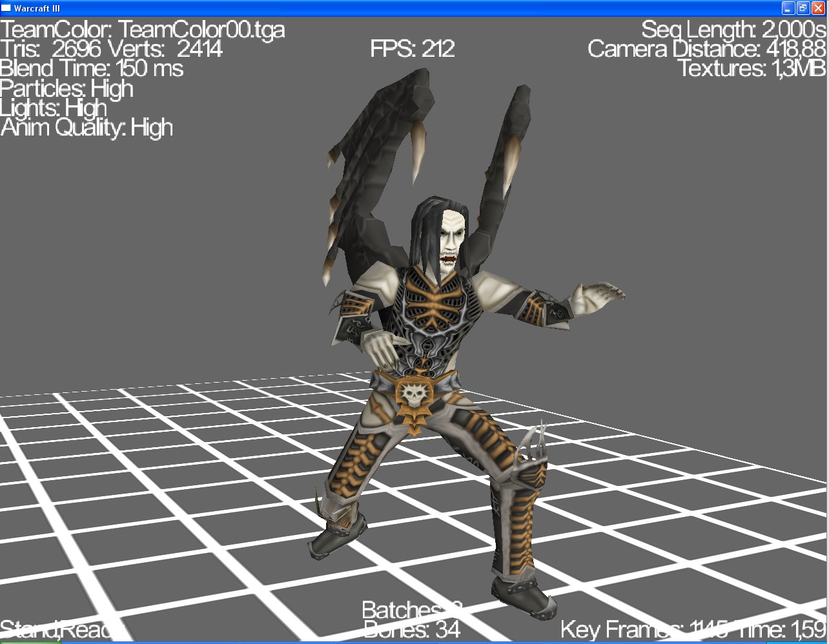This screenshot has height=644, width=829.
Task: Restore down the Warcraft III window
Action: tap(803, 8)
